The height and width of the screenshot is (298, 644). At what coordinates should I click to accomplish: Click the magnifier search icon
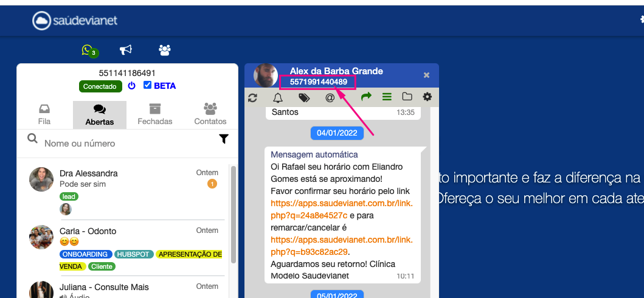point(32,138)
